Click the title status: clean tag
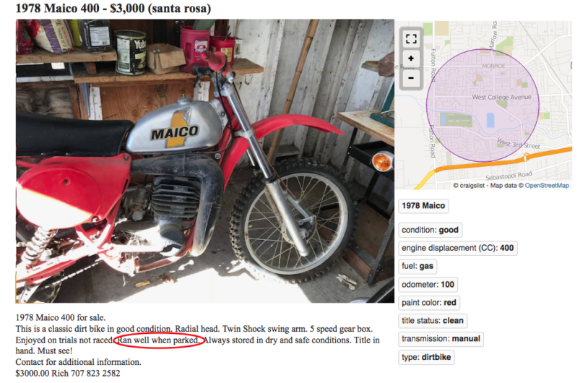This screenshot has height=383, width=588. click(x=433, y=321)
